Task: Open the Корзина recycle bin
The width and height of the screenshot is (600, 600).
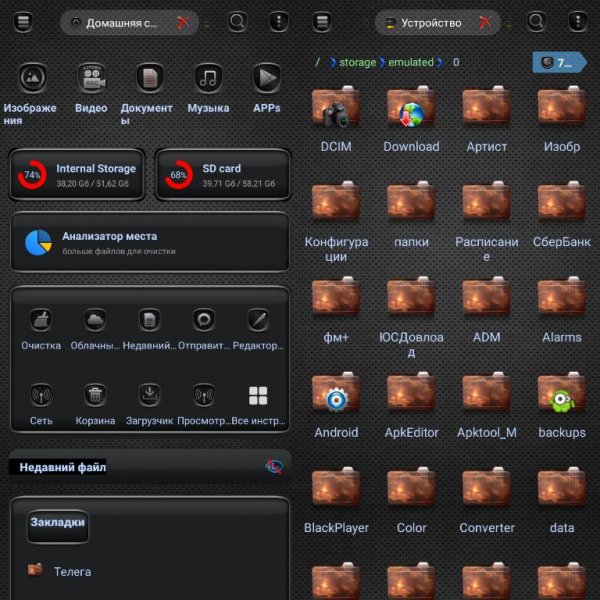Action: pos(95,395)
